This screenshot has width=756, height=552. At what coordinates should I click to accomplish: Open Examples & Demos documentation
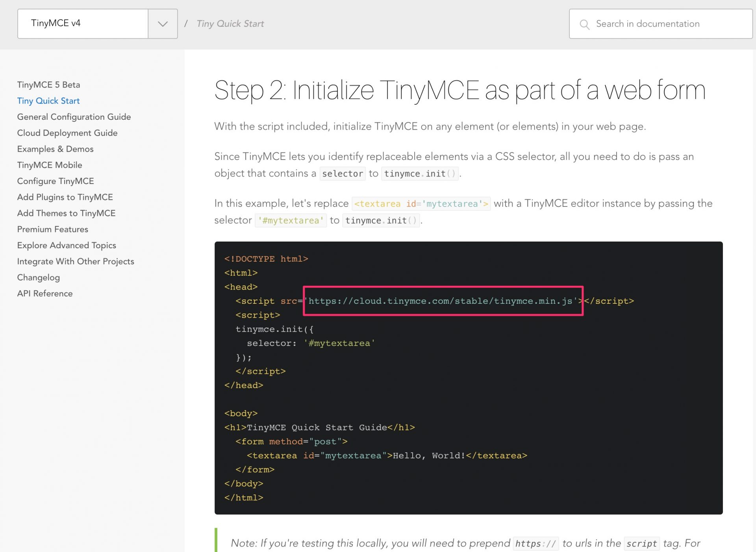tap(55, 149)
